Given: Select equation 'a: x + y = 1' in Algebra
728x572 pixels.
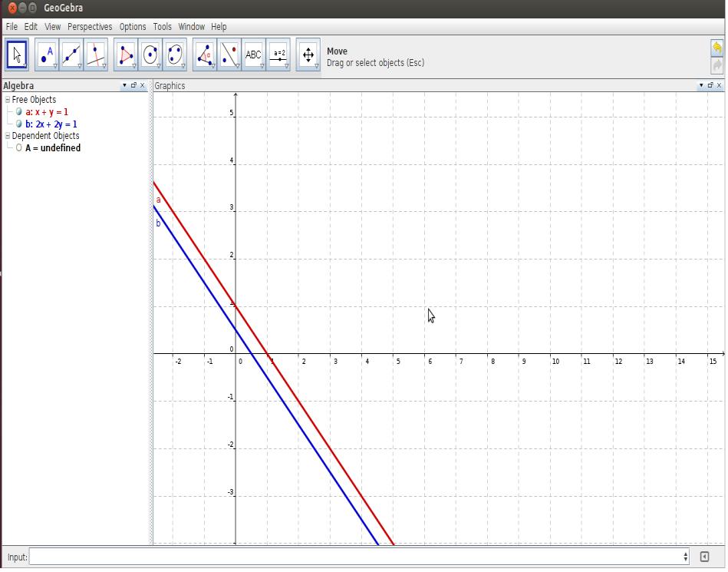Looking at the screenshot, I should [47, 112].
